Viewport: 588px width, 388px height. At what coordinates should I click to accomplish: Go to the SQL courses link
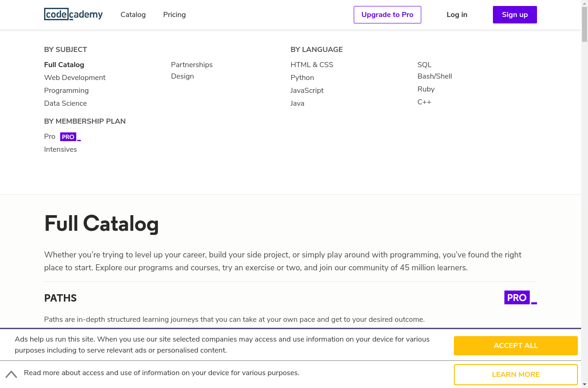point(424,65)
